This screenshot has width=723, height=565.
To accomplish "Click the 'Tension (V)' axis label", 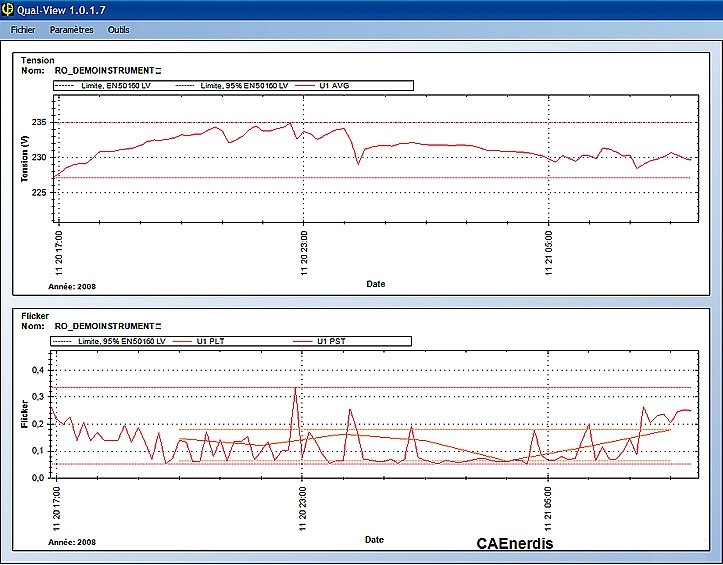I will 24,159.
